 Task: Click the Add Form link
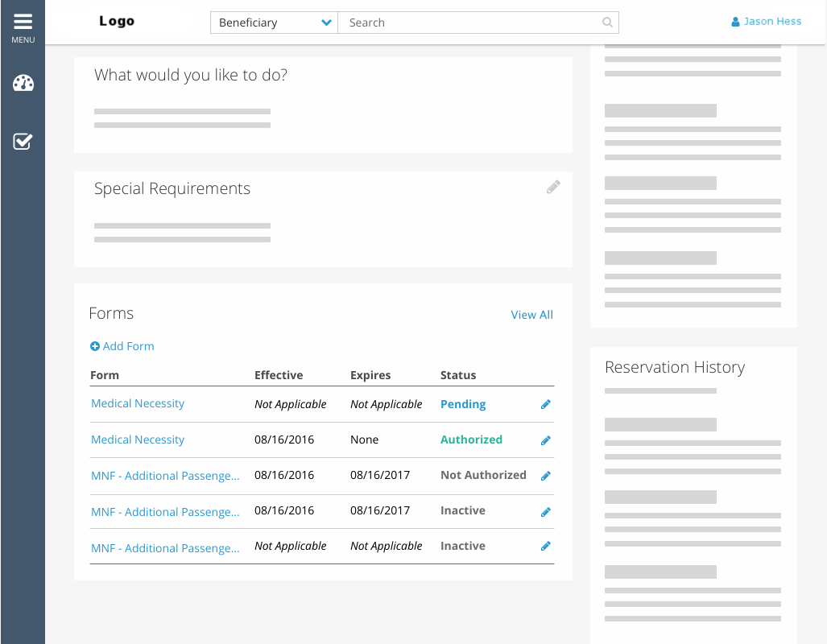pyautogui.click(x=122, y=346)
